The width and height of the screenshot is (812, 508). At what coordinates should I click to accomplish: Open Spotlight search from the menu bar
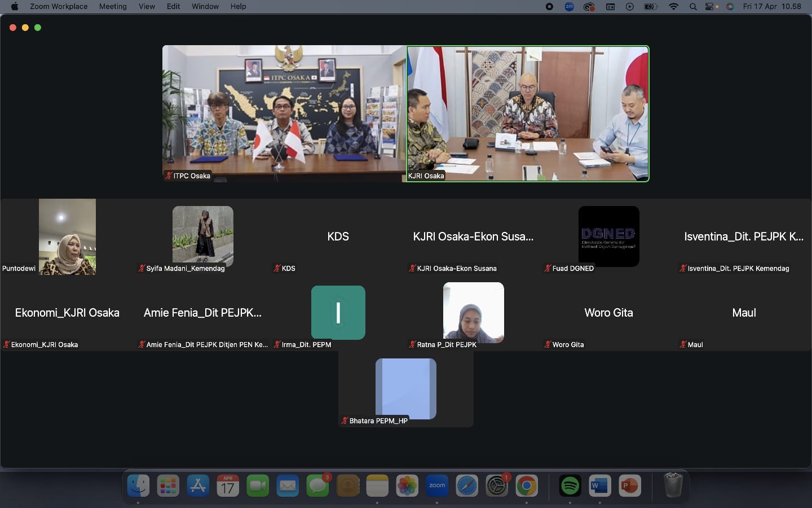(x=692, y=7)
